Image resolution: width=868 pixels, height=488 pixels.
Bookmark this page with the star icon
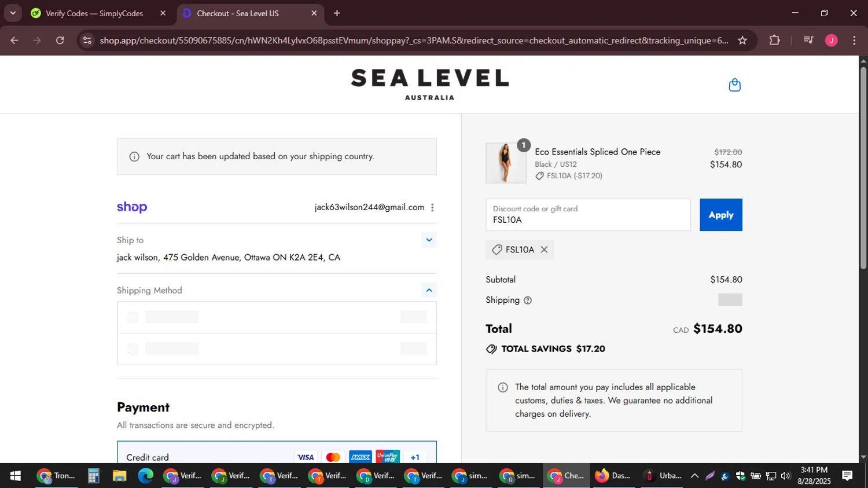click(x=742, y=41)
